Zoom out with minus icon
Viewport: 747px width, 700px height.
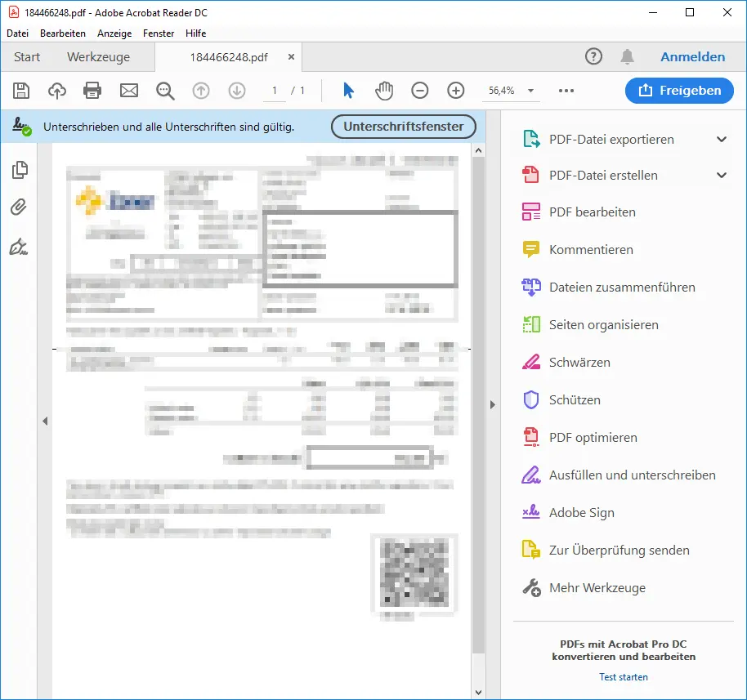click(x=420, y=91)
